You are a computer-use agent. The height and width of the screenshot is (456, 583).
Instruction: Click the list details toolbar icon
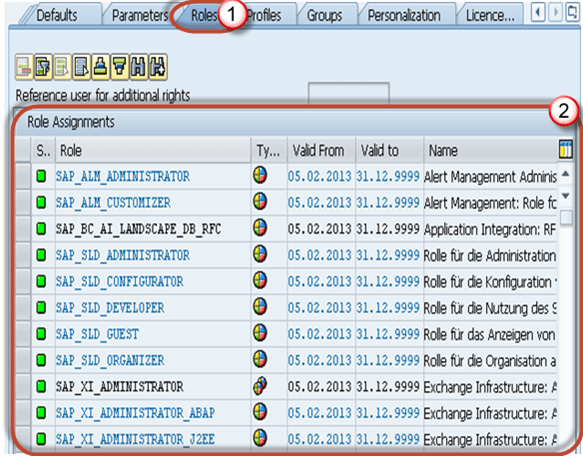click(82, 67)
